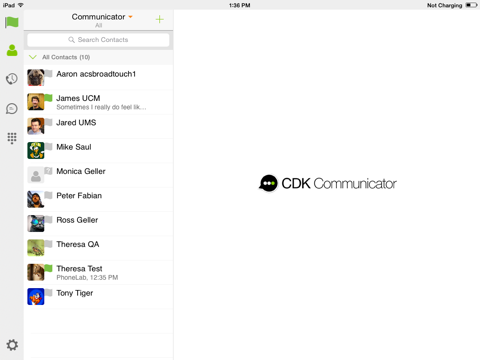Open the chat bubble icon in sidebar
This screenshot has height=360, width=480.
(x=12, y=109)
